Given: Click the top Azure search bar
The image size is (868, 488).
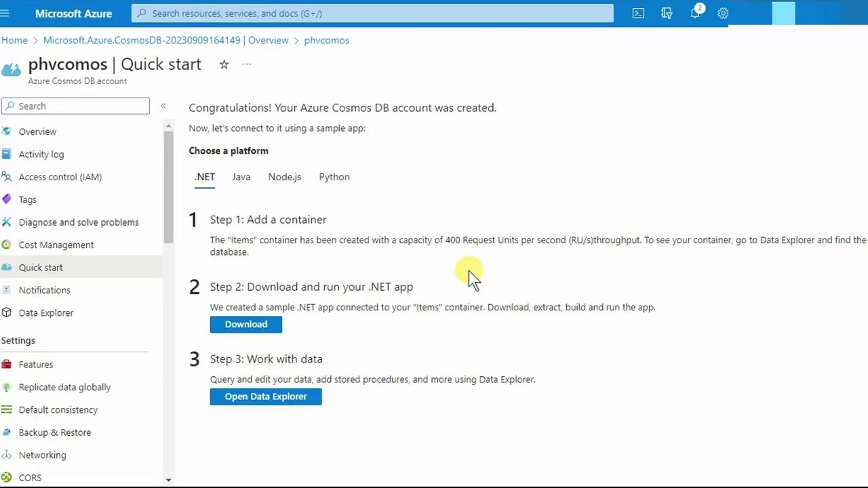Looking at the screenshot, I should point(373,13).
